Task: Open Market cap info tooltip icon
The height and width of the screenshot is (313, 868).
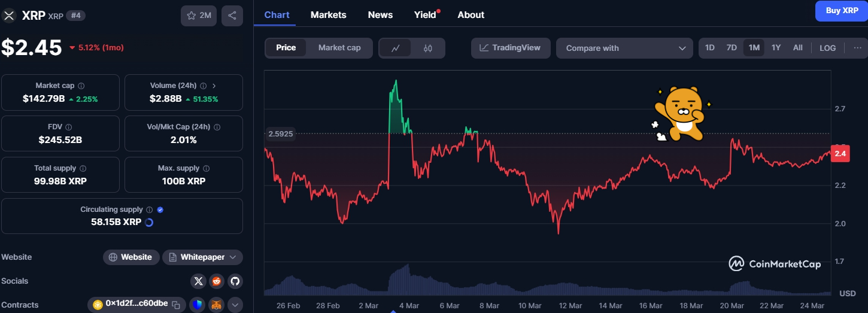Action: 81,86
